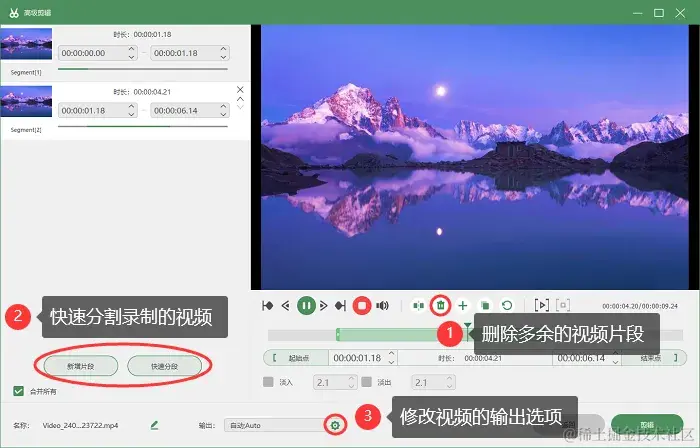The image size is (700, 448).
Task: Enable the 淡出 fade-out checkbox
Action: 367,382
